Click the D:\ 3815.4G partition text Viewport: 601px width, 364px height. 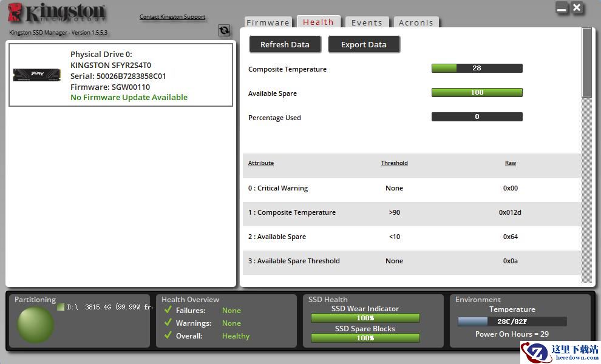pos(109,307)
